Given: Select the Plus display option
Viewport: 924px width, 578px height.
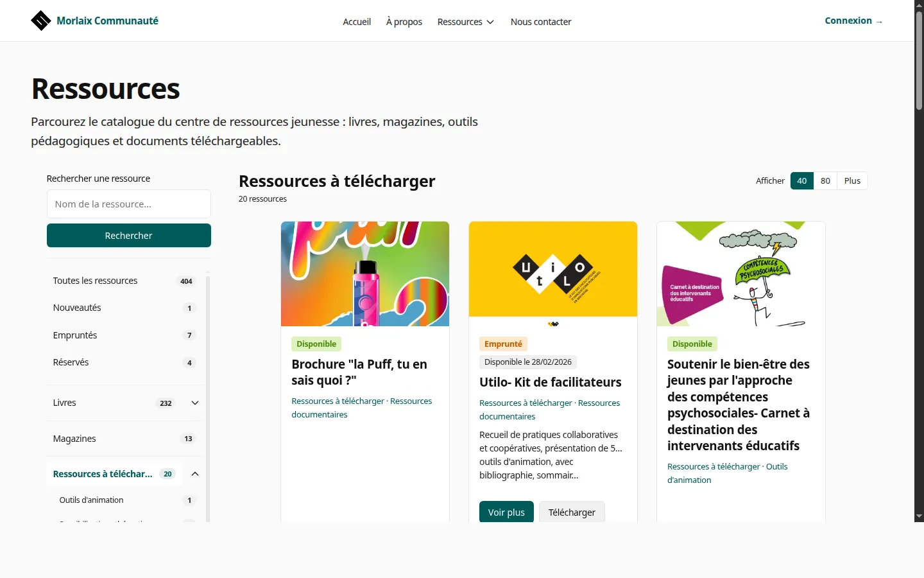Looking at the screenshot, I should 852,181.
